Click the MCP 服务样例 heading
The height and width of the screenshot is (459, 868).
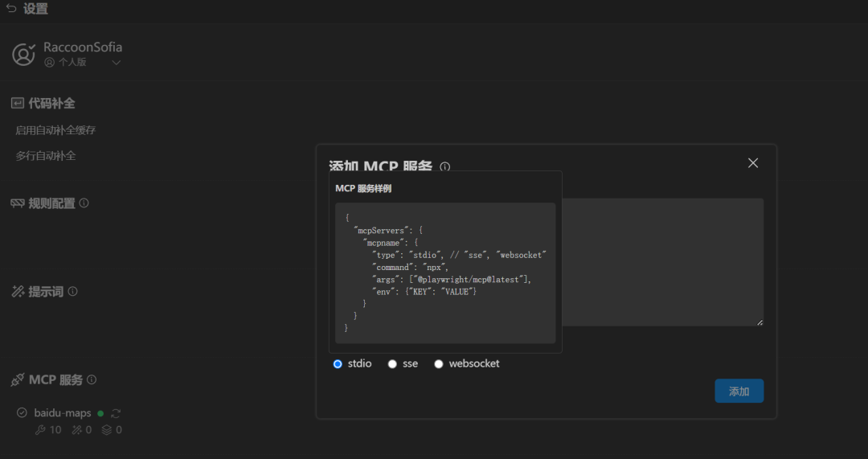click(363, 188)
